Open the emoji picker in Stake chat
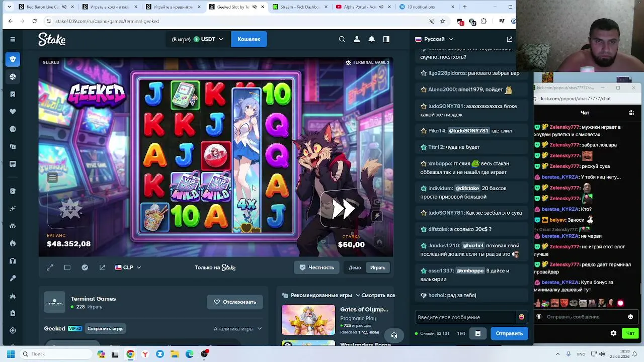Screen dimensions: 644x362 pos(521,317)
